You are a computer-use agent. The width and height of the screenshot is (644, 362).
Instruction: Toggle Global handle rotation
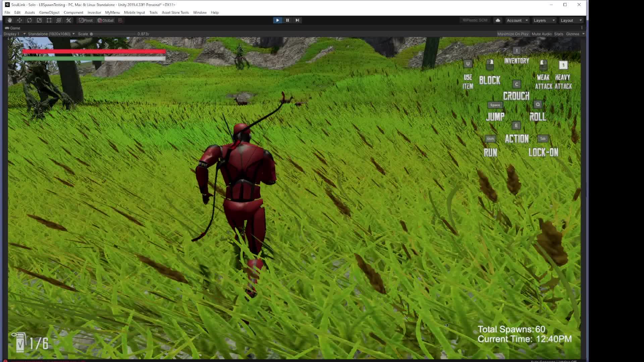pos(106,20)
